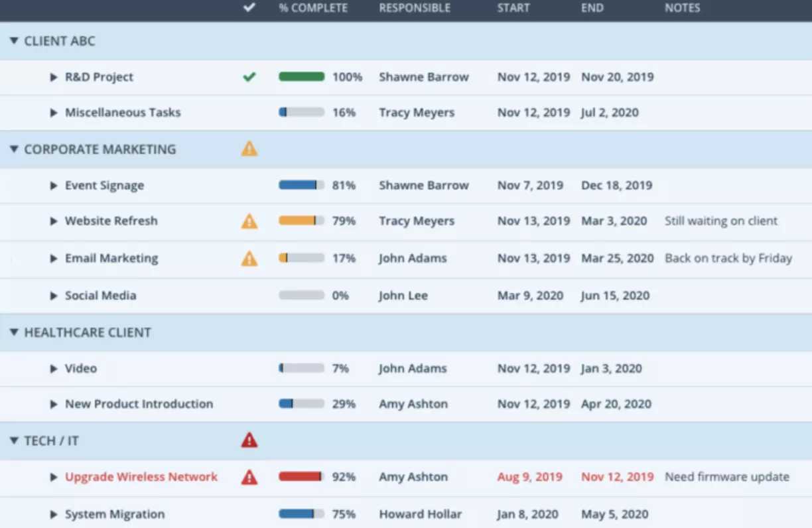The height and width of the screenshot is (528, 812).
Task: Click the warning icon next to Website Refresh
Action: click(x=249, y=221)
